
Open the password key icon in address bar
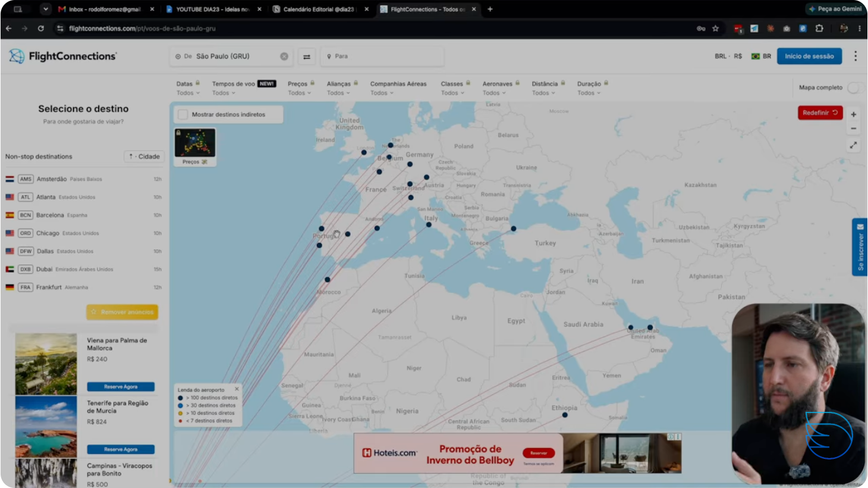(701, 28)
